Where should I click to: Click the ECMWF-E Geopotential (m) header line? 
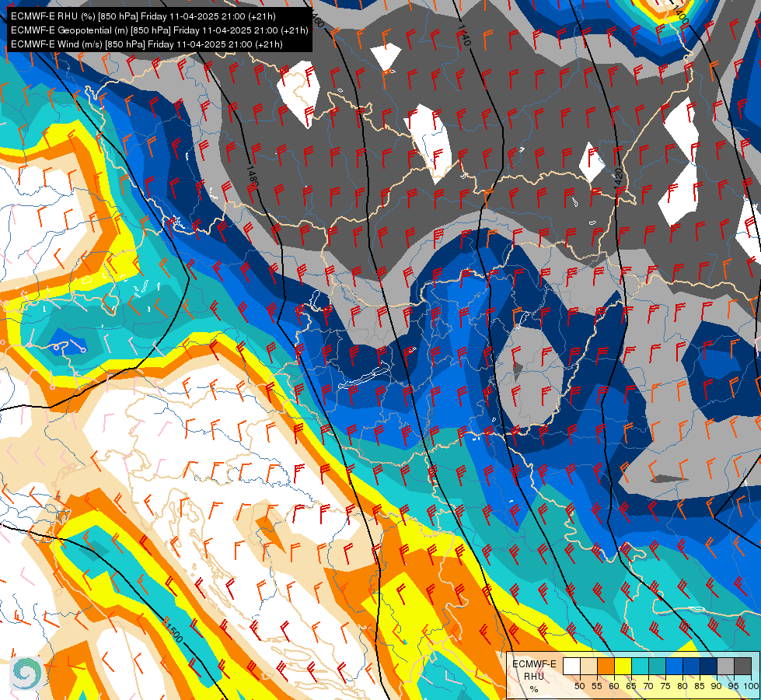point(159,30)
